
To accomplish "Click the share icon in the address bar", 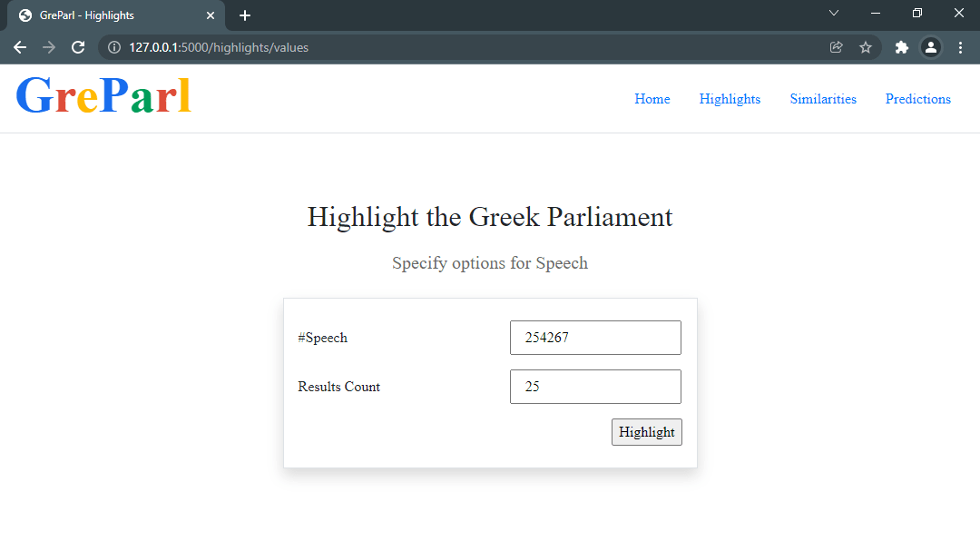I will click(x=836, y=47).
